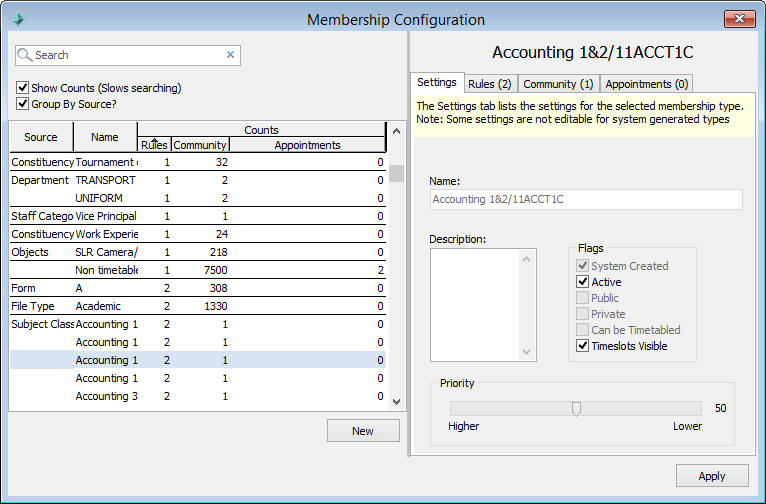
Task: Sort by the Source column header
Action: click(42, 137)
